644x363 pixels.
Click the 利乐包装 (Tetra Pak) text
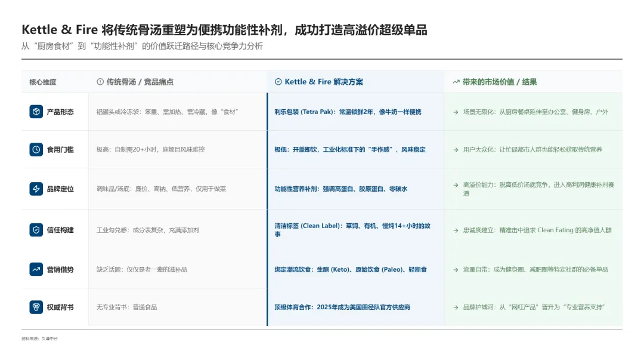click(x=306, y=112)
